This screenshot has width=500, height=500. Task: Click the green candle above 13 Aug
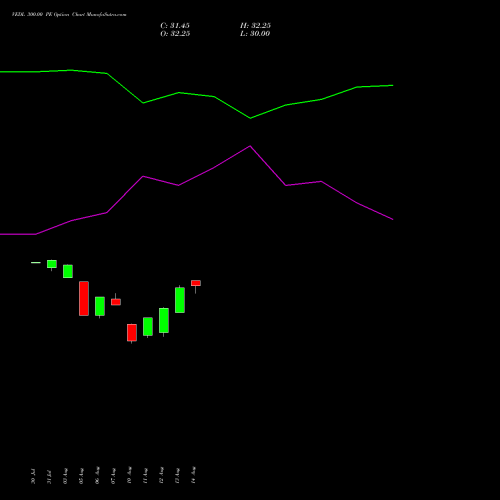[x=180, y=300]
